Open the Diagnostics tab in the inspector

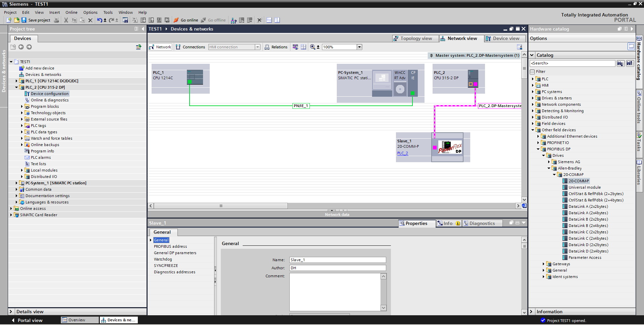[x=482, y=223]
